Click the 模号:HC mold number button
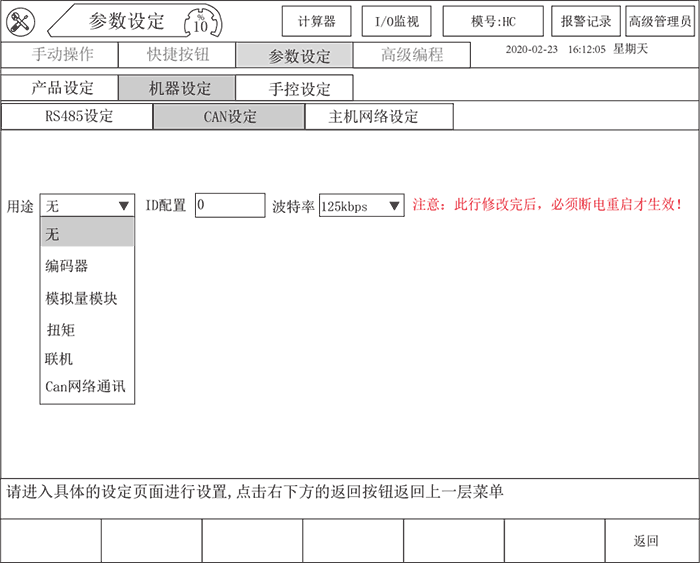The width and height of the screenshot is (700, 563). (x=493, y=21)
